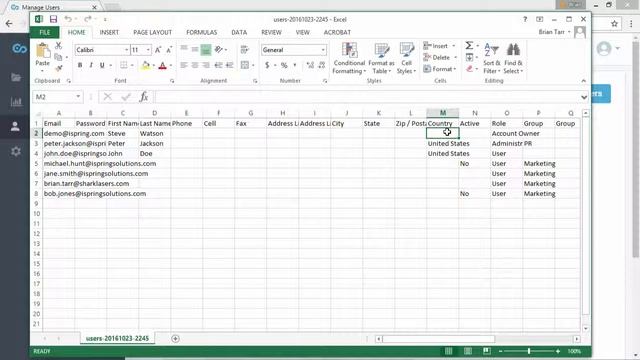Click the Insert Function fx icon
This screenshot has height=360, width=640.
[x=144, y=97]
